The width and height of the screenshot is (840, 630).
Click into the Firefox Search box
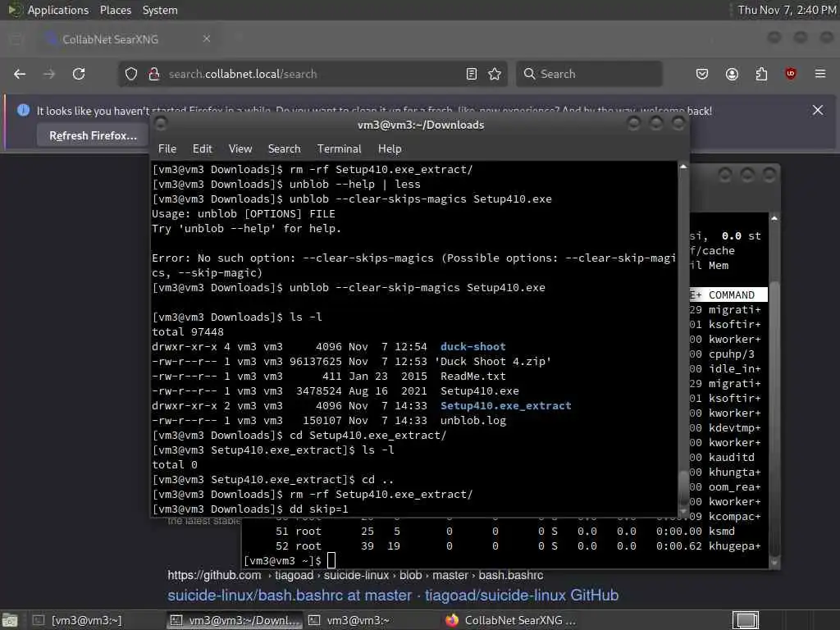coord(589,74)
